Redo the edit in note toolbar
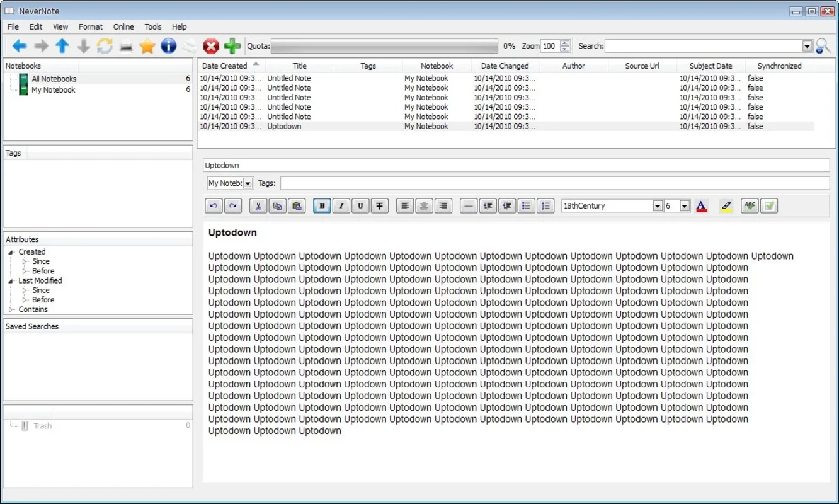The width and height of the screenshot is (839, 504). pos(233,205)
